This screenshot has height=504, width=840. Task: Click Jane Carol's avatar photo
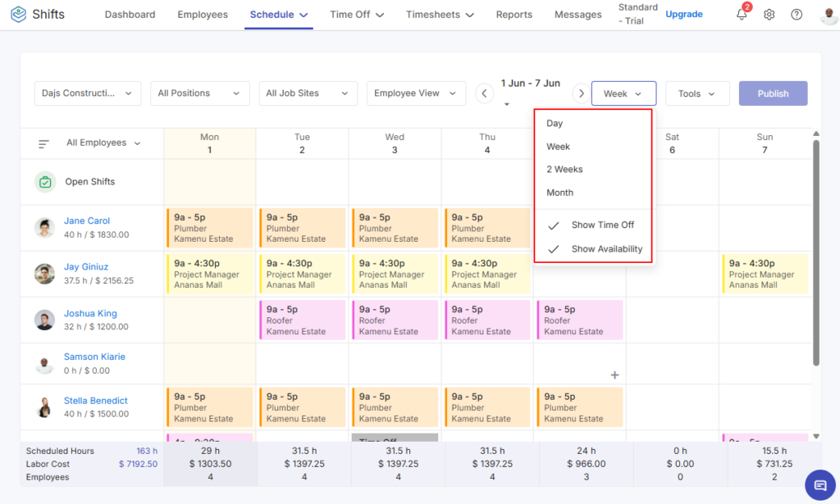[44, 228]
